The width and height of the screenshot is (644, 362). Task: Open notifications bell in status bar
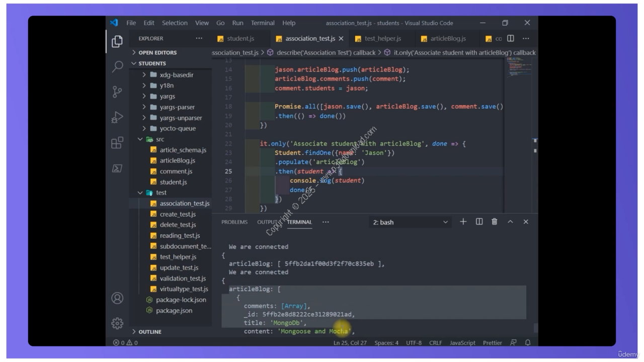tap(528, 343)
